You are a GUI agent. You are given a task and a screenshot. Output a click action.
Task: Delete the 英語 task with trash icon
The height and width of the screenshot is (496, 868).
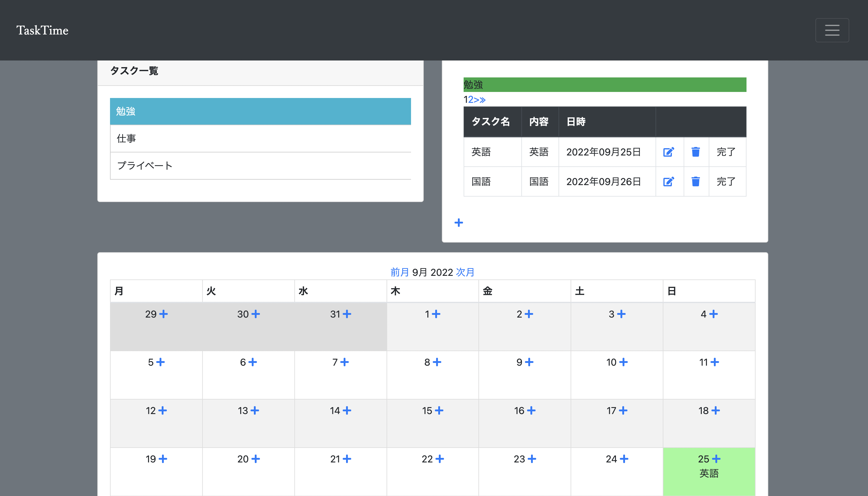[x=695, y=152]
